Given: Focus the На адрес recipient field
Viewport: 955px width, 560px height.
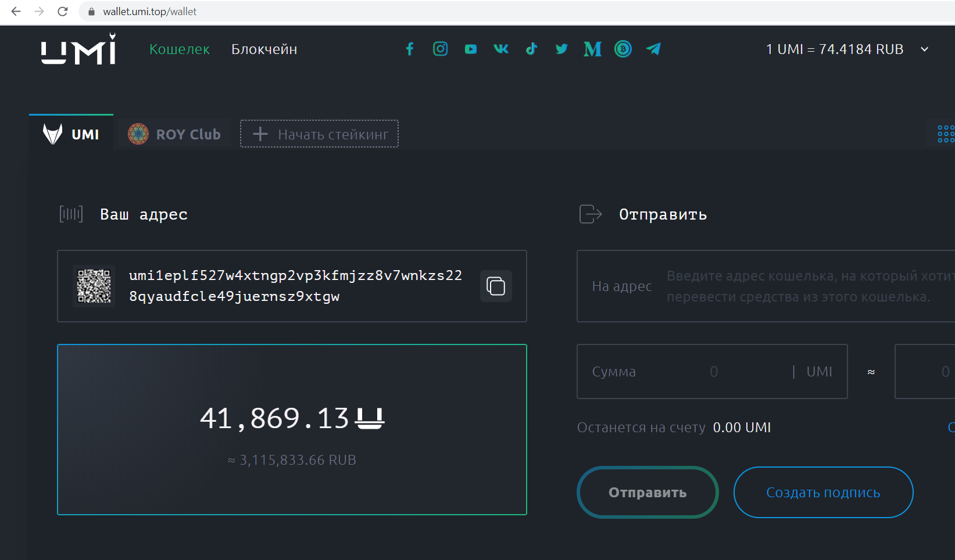Looking at the screenshot, I should [x=766, y=286].
